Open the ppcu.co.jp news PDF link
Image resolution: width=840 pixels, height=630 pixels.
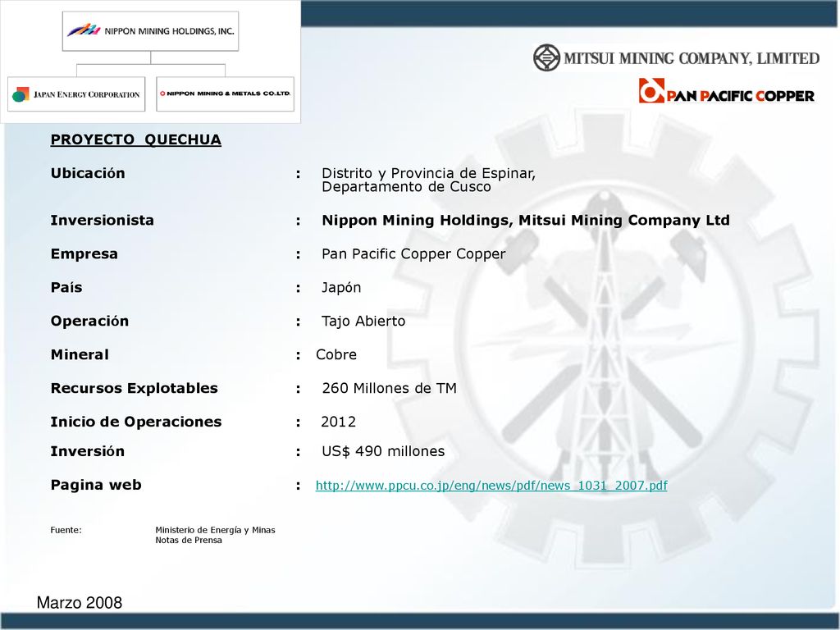click(491, 486)
